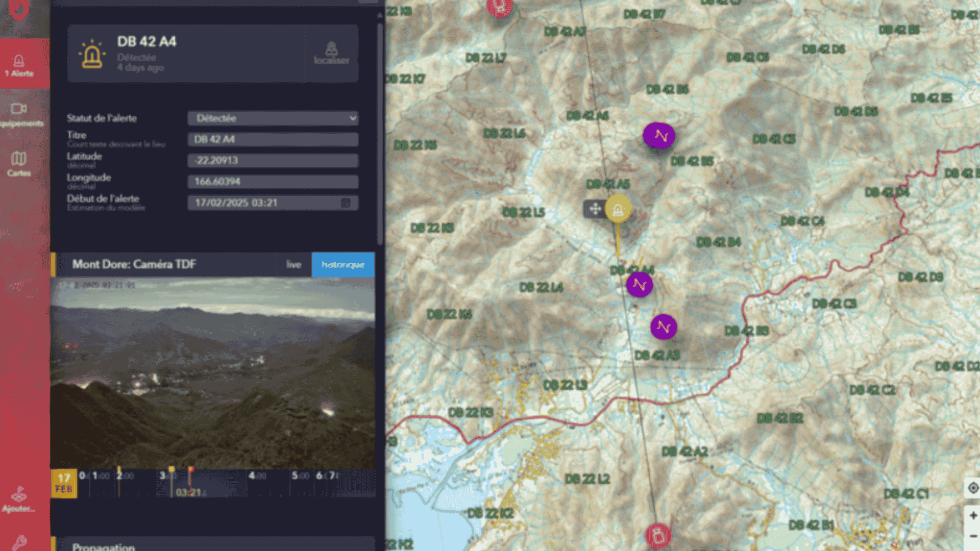980x551 pixels.
Task: Click the Ajouter sidebar icon
Action: 19,499
